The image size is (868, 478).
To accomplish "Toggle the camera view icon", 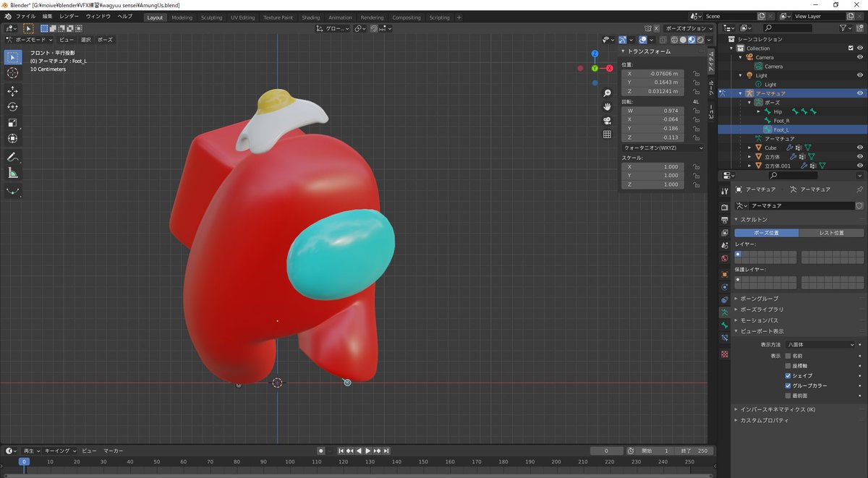I will [608, 120].
